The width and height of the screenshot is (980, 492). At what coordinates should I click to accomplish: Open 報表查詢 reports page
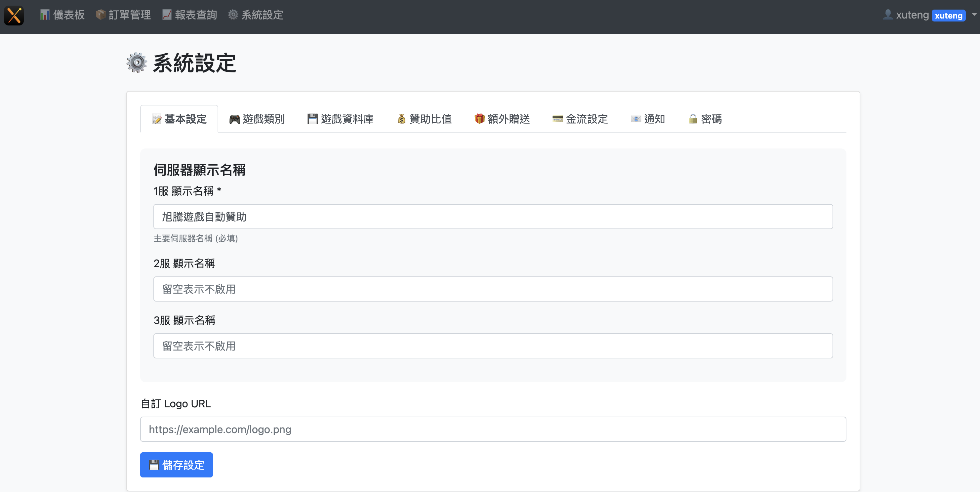tap(189, 15)
